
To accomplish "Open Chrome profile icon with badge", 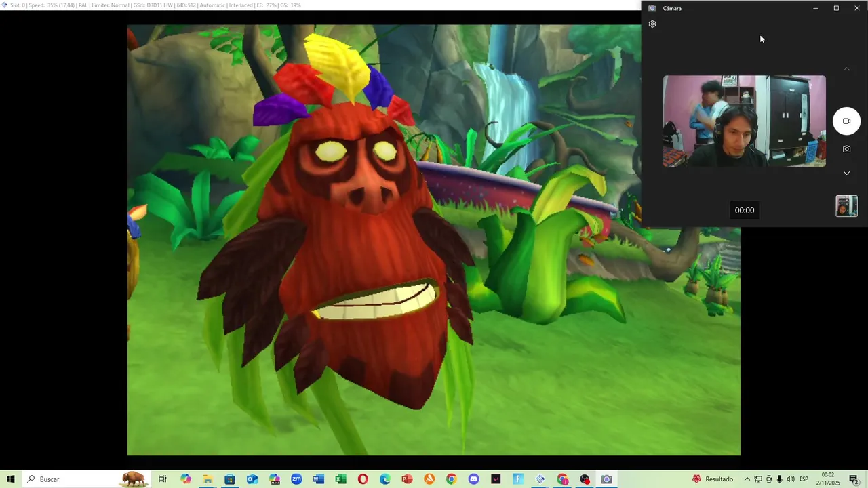I will click(x=563, y=479).
